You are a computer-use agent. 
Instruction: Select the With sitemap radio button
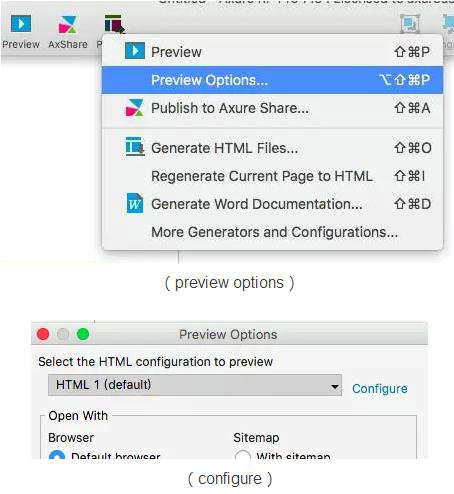pos(242,455)
